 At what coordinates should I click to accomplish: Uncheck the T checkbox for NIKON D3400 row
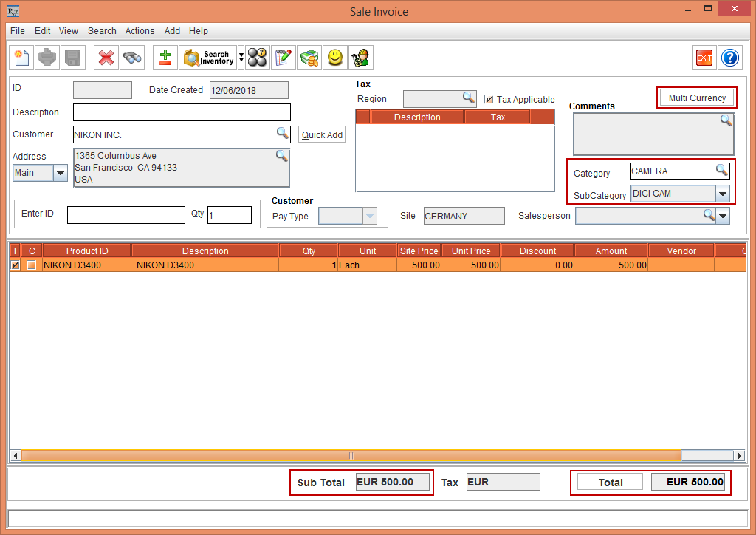pos(16,265)
